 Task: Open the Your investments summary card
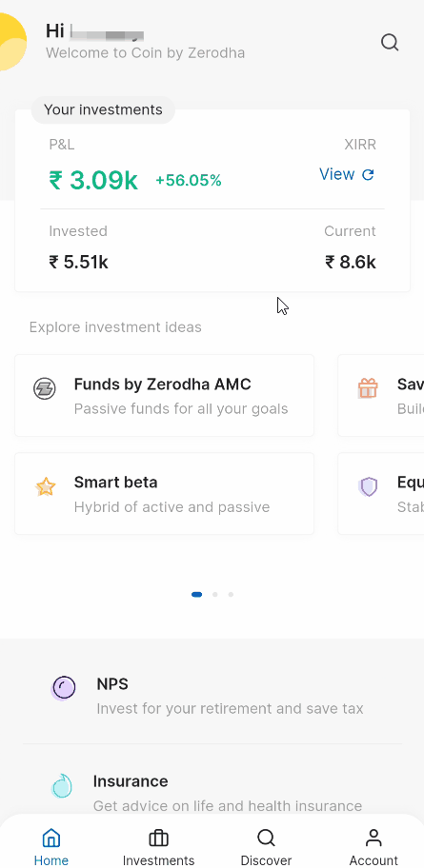[x=212, y=201]
